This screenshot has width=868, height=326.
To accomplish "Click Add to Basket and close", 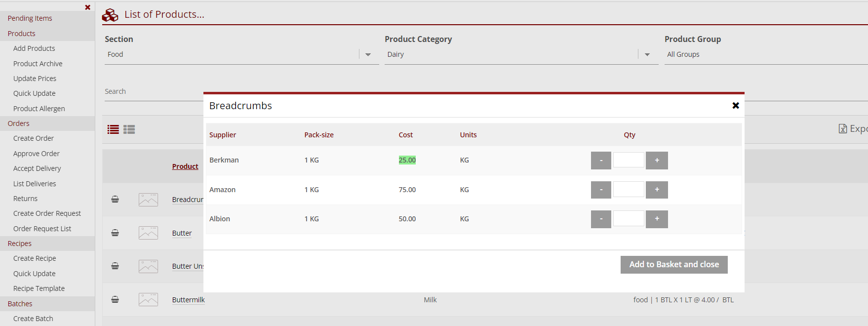I will click(x=673, y=265).
